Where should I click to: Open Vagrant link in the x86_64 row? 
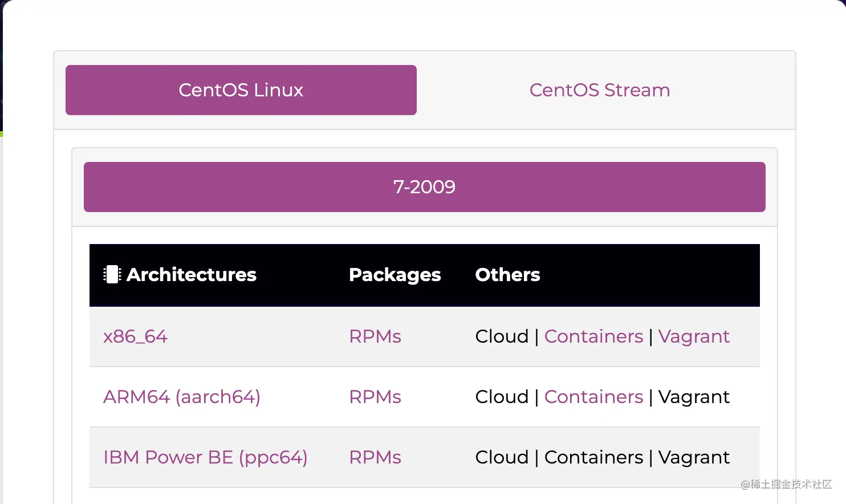693,336
